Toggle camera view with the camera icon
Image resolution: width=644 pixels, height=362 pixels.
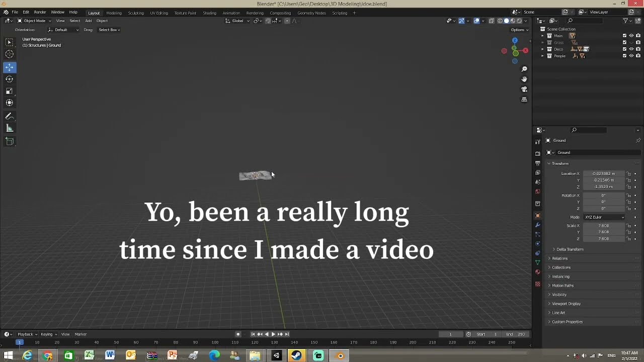(524, 89)
